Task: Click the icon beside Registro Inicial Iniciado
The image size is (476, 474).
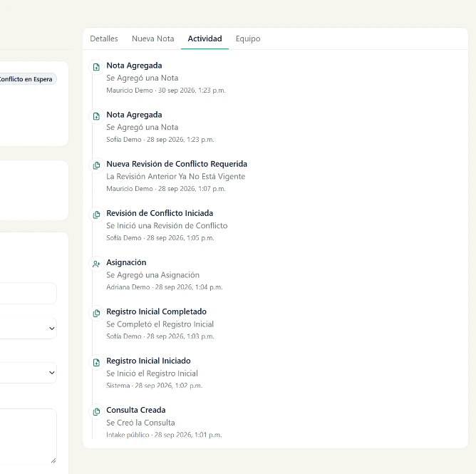Action: pyautogui.click(x=96, y=362)
